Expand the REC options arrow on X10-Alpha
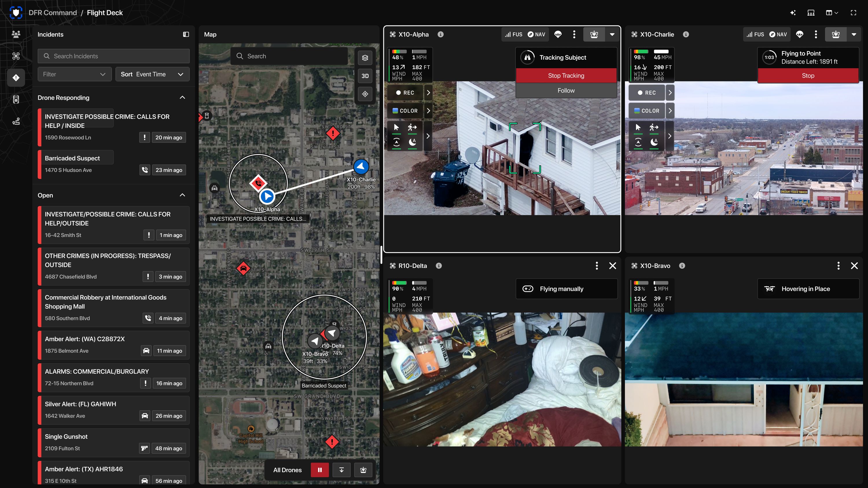 [428, 93]
